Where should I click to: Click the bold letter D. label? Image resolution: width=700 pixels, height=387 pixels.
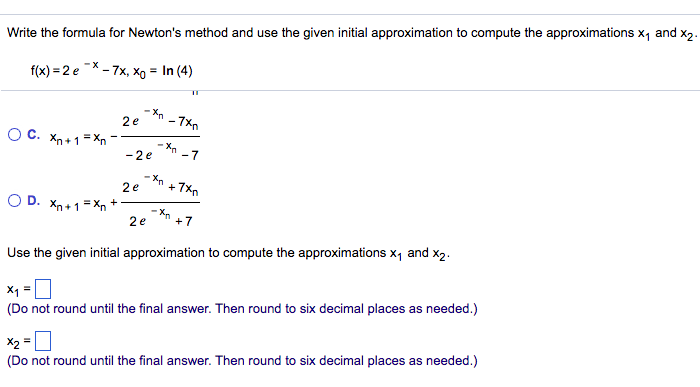(33, 200)
